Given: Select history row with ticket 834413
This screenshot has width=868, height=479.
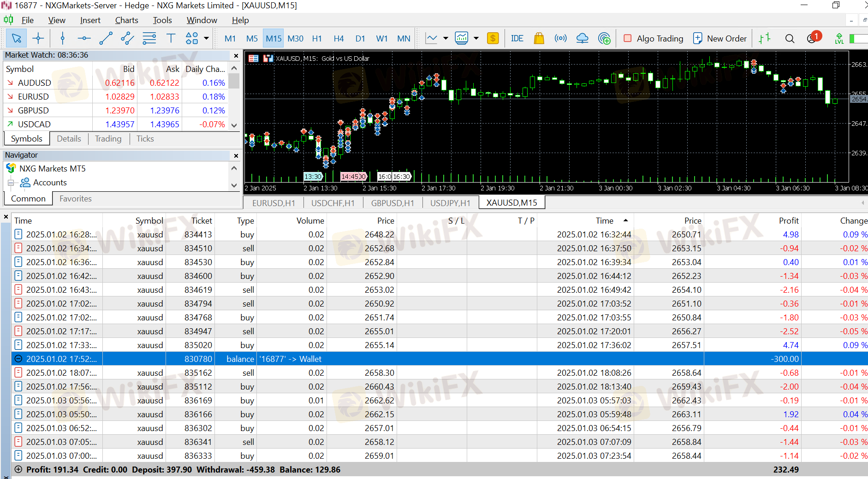Looking at the screenshot, I should click(440, 234).
